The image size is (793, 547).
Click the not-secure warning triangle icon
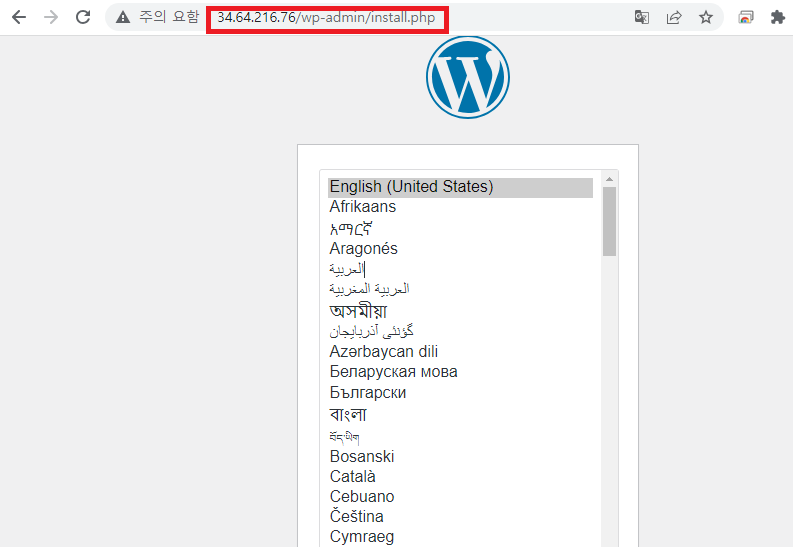tap(123, 18)
